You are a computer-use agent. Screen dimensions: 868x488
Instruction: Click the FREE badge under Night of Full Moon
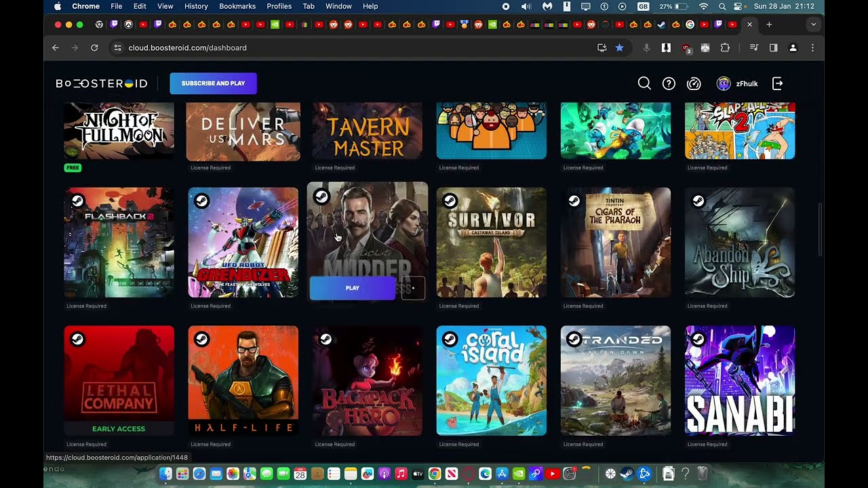point(73,167)
